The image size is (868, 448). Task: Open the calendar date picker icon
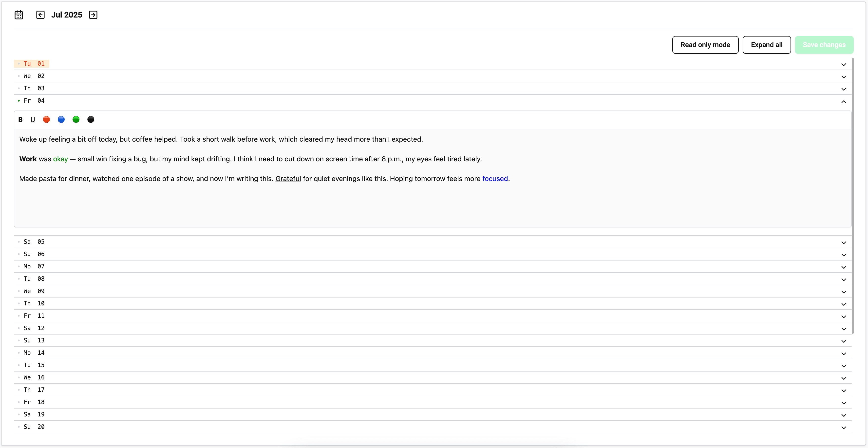[x=19, y=15]
